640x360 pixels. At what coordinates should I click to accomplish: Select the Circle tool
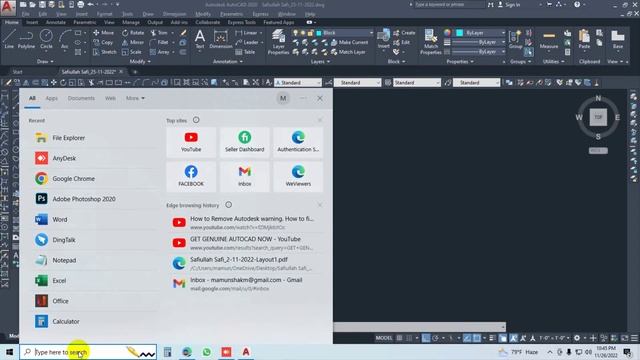46,39
